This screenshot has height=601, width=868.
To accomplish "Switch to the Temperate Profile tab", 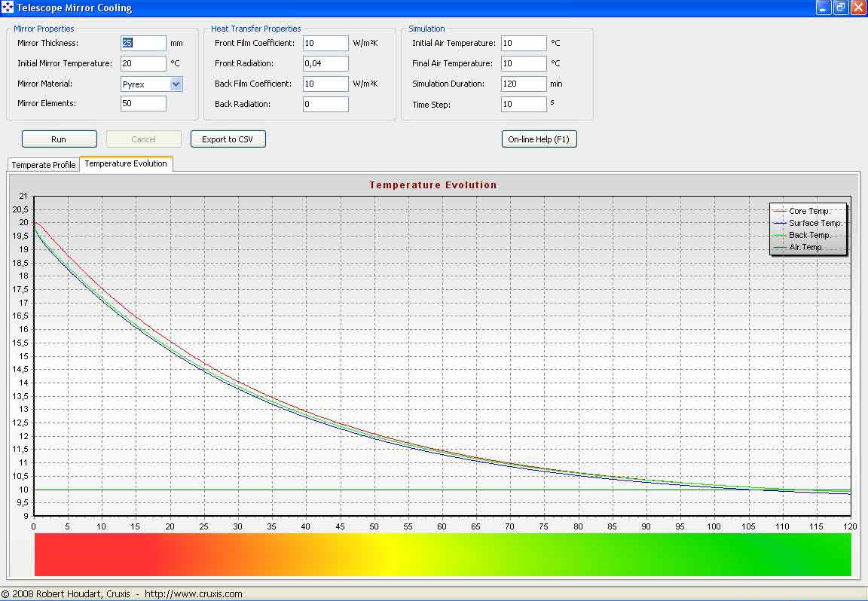I will [x=44, y=165].
